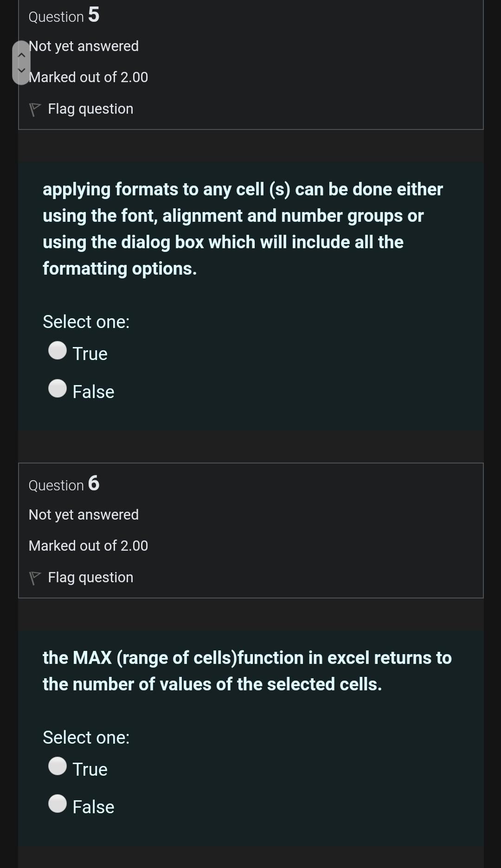Select True for the cell formatting question
This screenshot has width=501, height=868.
(58, 351)
